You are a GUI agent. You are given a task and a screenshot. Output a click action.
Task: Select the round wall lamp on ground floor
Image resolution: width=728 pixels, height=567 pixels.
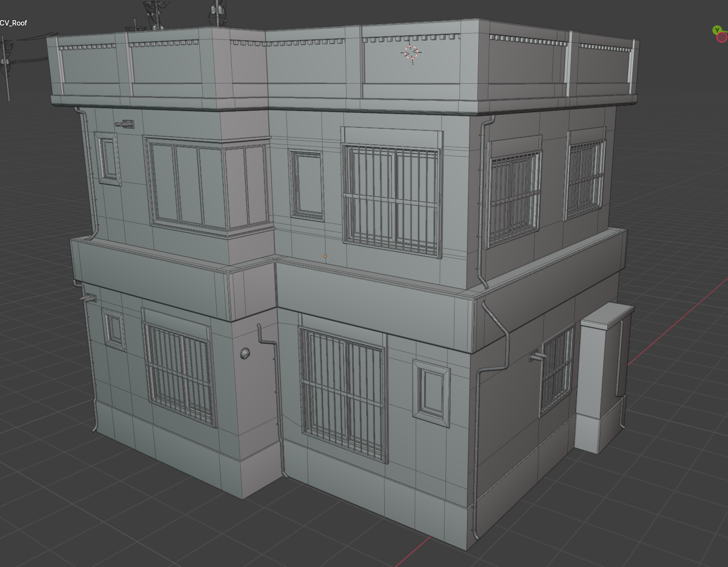click(245, 353)
